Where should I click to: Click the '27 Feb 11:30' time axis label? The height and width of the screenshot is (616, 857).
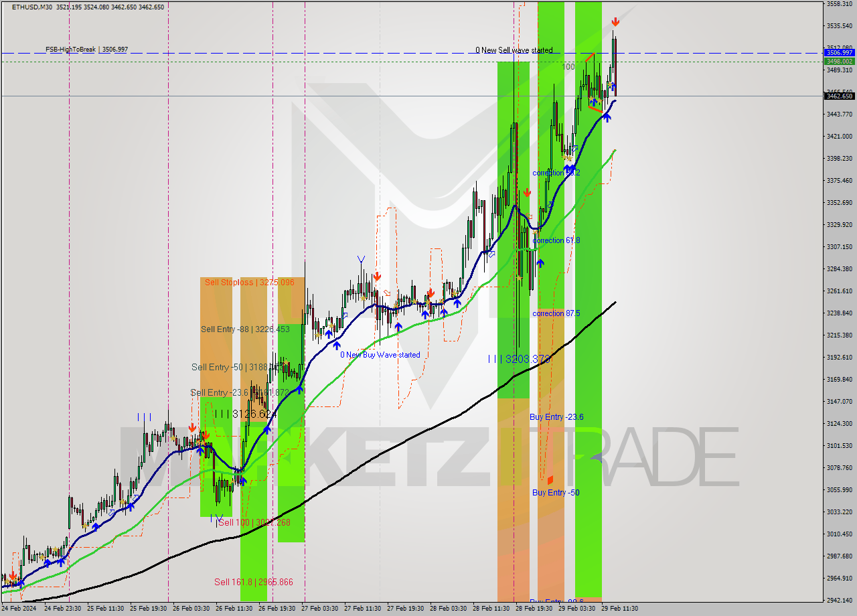[362, 609]
